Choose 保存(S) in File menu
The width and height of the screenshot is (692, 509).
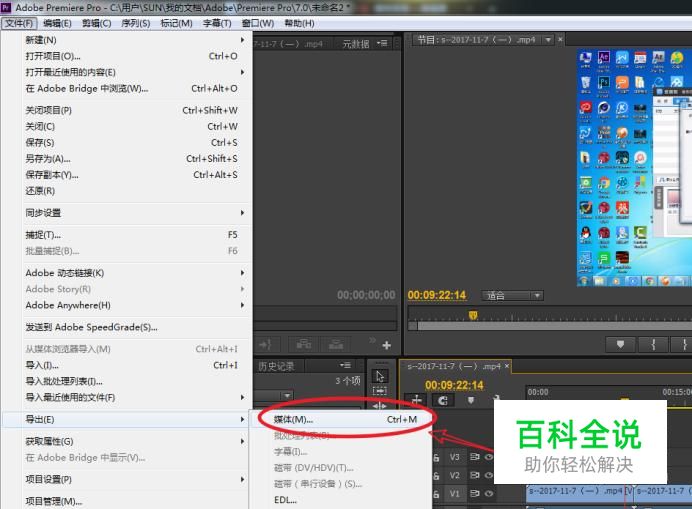tap(126, 143)
